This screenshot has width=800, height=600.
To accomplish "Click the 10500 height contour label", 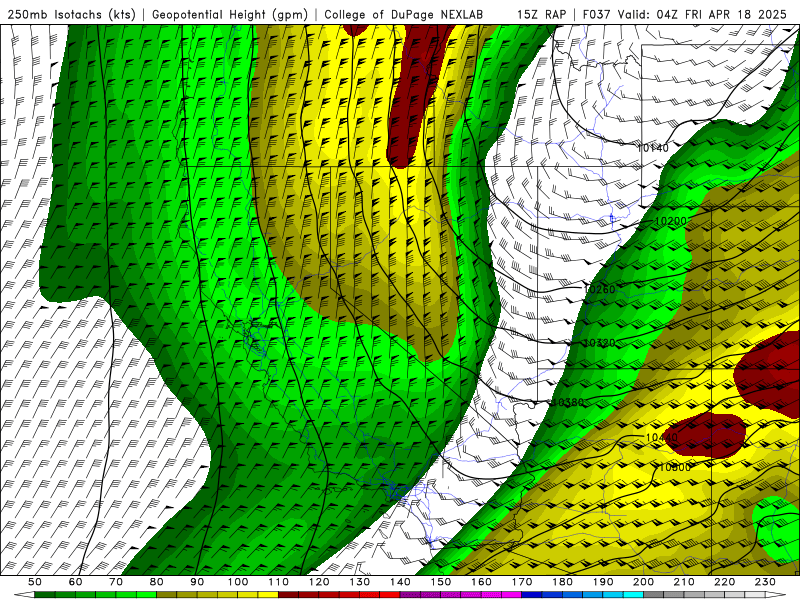I will (x=674, y=467).
